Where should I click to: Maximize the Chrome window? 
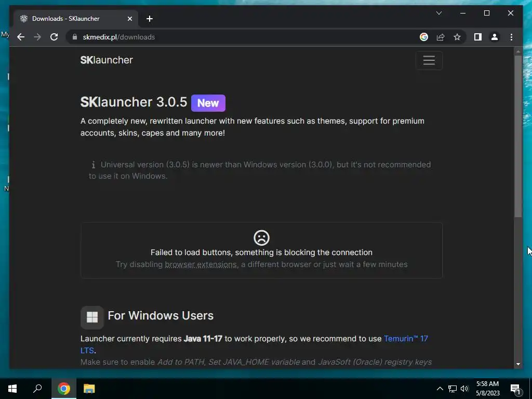[486, 13]
